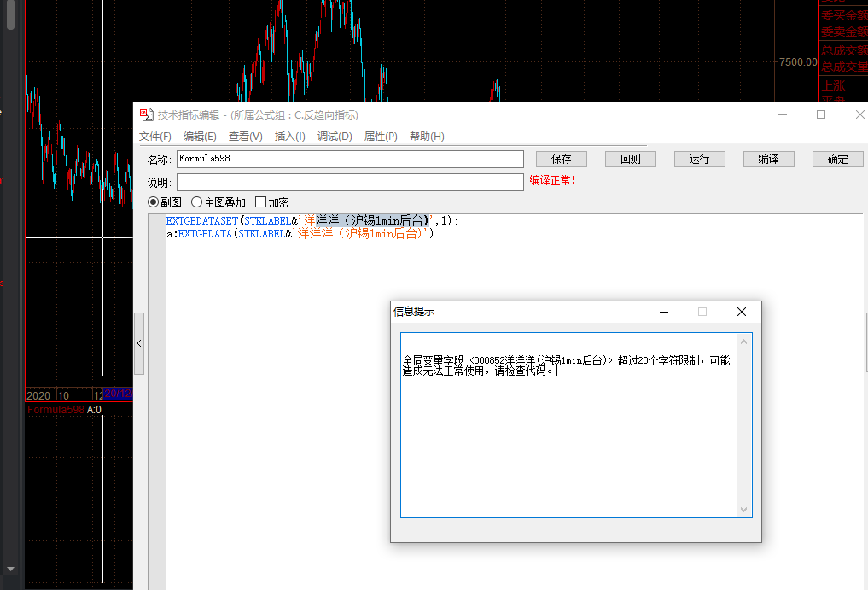868x590 pixels.
Task: Minimize the 技术指标编辑 window
Action: [783, 114]
